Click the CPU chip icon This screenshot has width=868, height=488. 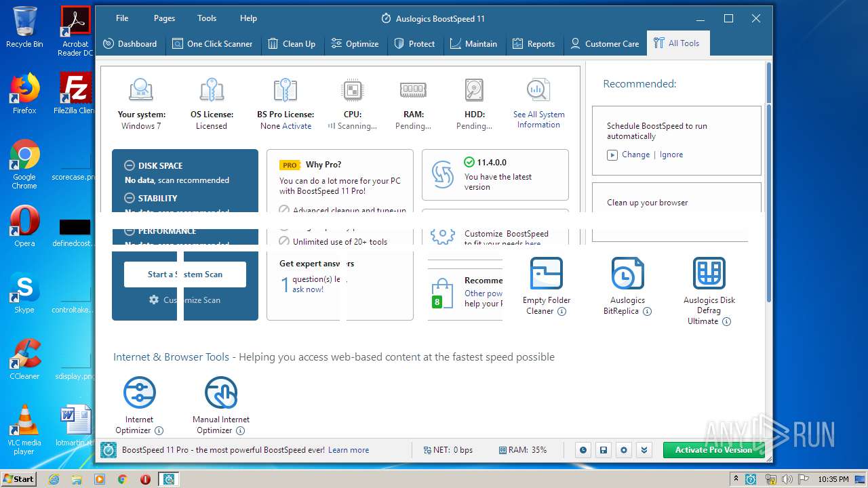click(x=352, y=90)
